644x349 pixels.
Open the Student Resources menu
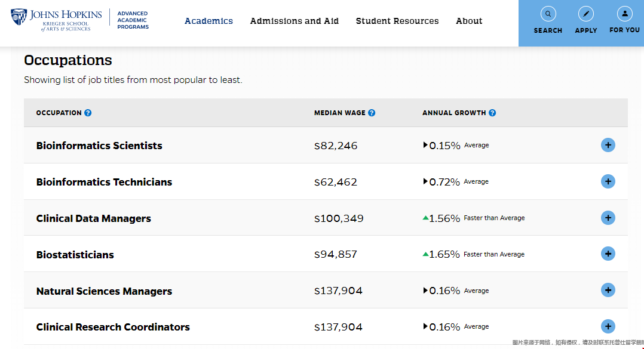397,21
